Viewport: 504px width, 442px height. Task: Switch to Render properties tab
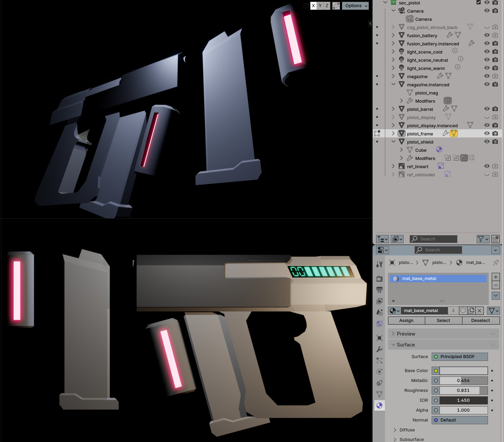[379, 279]
